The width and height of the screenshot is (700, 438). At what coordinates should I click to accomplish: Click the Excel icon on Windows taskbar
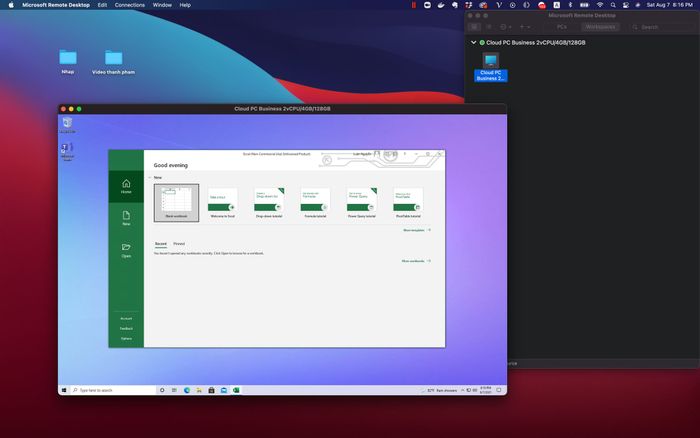click(x=236, y=390)
